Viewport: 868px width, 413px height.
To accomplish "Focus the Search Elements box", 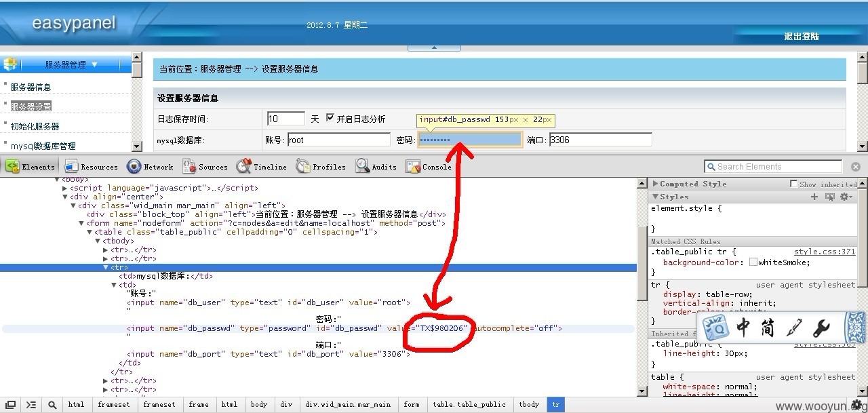I will tap(773, 166).
